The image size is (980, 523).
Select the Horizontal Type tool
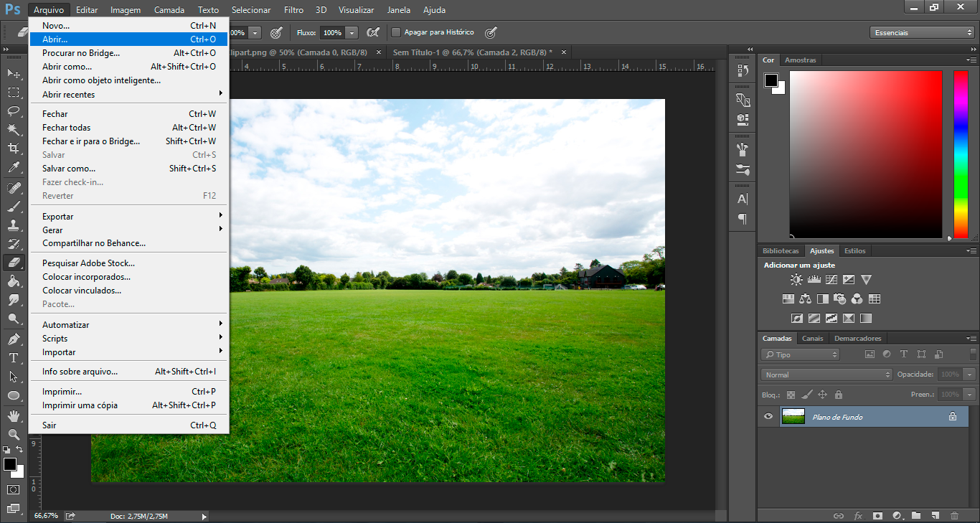click(14, 357)
